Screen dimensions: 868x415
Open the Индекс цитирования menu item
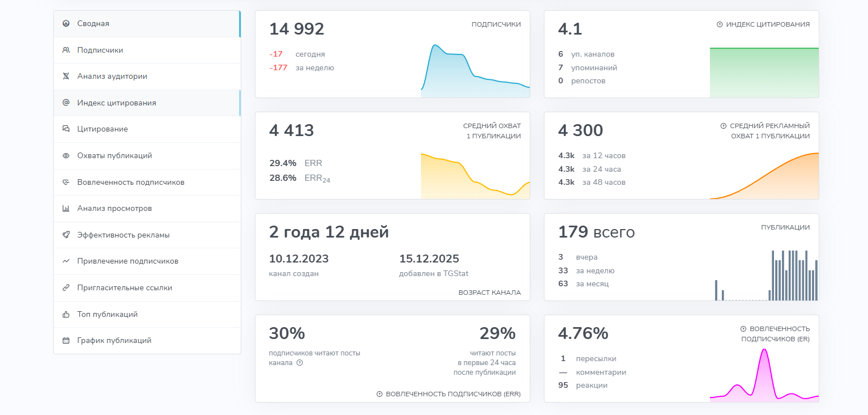click(117, 103)
